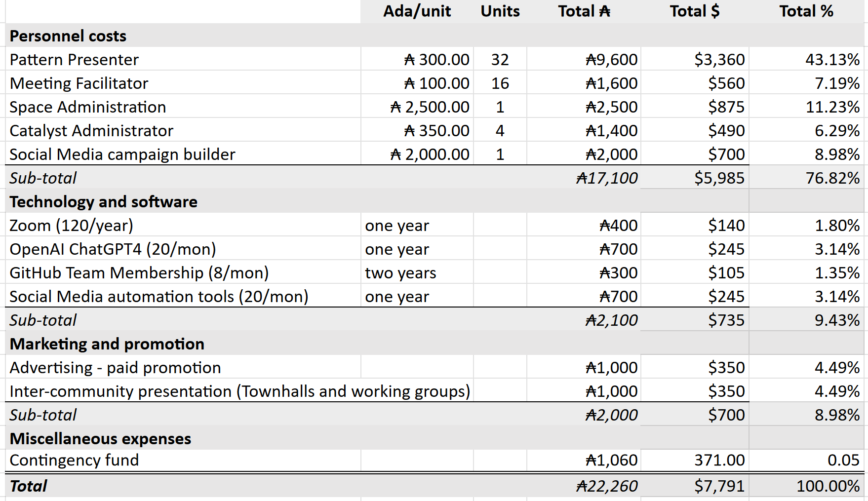Viewport: 868px width, 501px height.
Task: Select 'OpenAI ChatGPT4 (20/mon)' row label
Action: 113,249
